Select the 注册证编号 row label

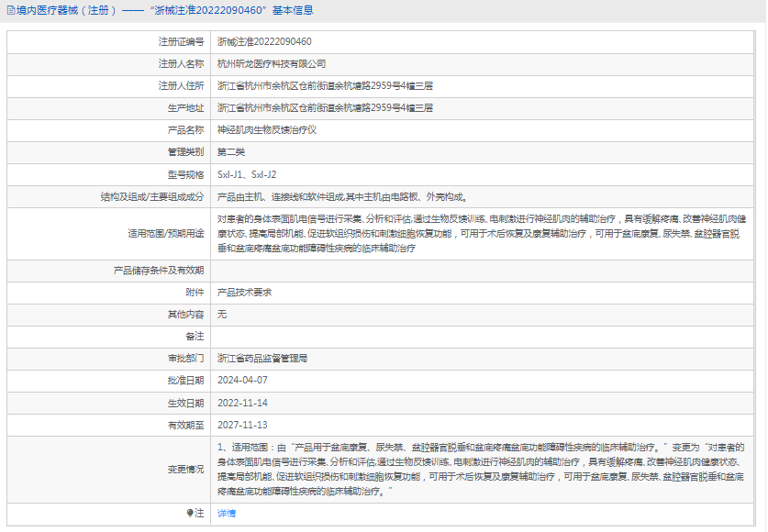181,42
